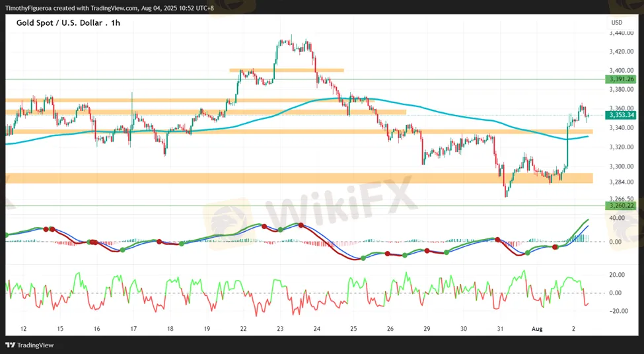Viewport: 644px width, 354px height.
Task: Click the date label 17 on time axis
Action: coord(133,329)
